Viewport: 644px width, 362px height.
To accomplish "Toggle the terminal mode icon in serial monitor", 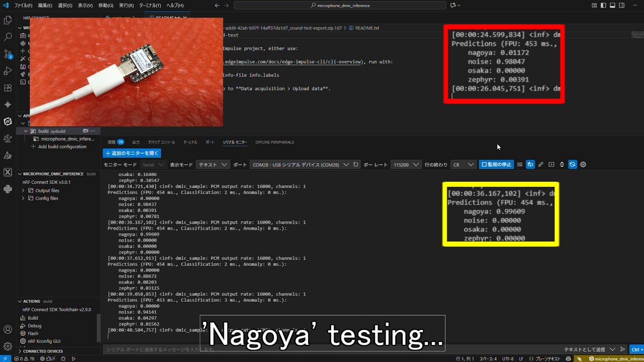I will coord(551,164).
